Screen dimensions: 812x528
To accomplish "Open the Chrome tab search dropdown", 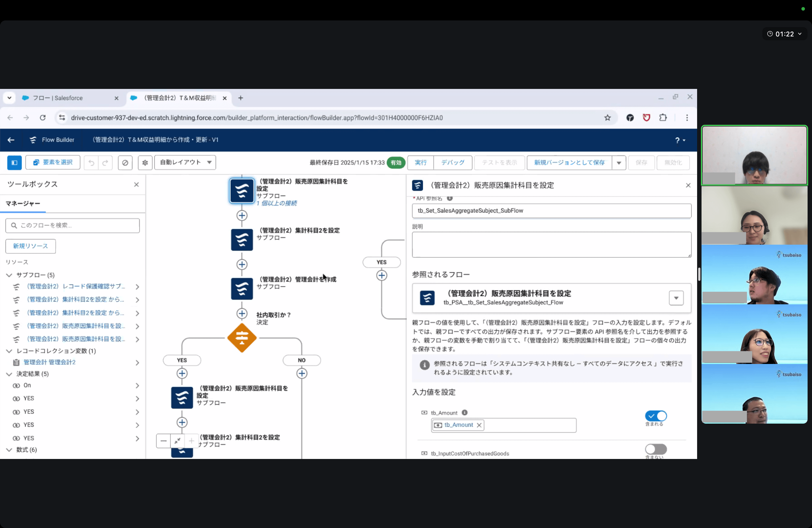I will coord(9,98).
